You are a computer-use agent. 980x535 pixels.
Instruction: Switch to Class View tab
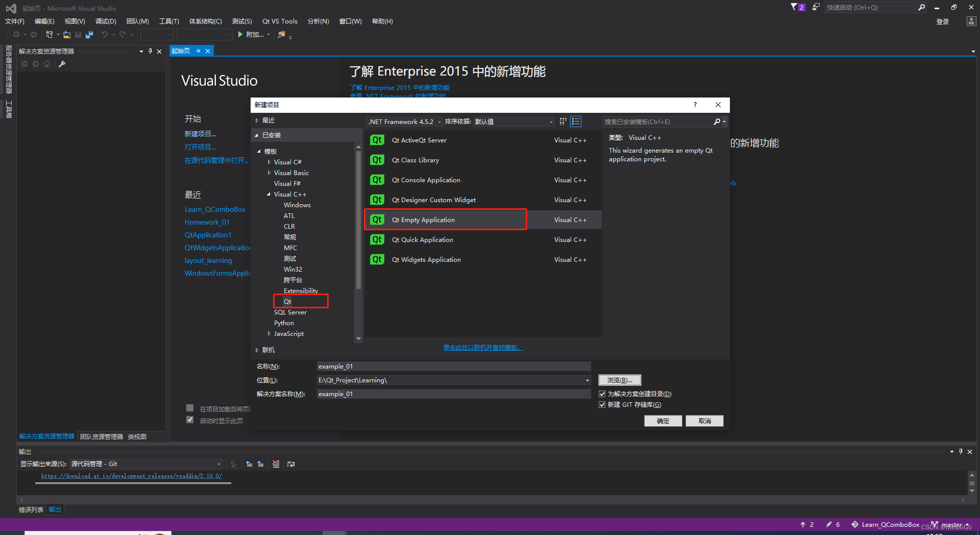pos(137,436)
